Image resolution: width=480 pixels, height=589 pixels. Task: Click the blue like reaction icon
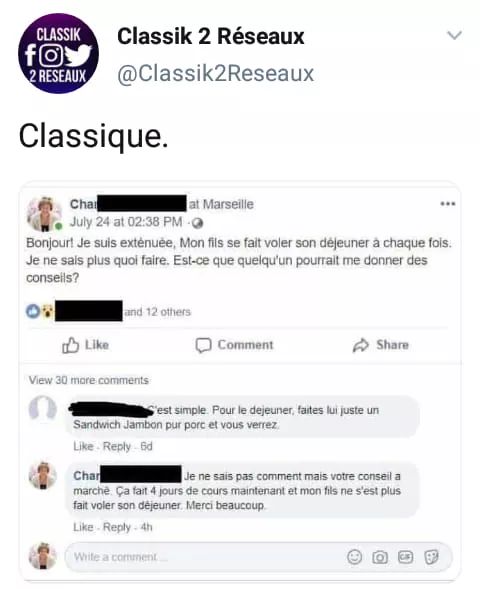point(33,311)
